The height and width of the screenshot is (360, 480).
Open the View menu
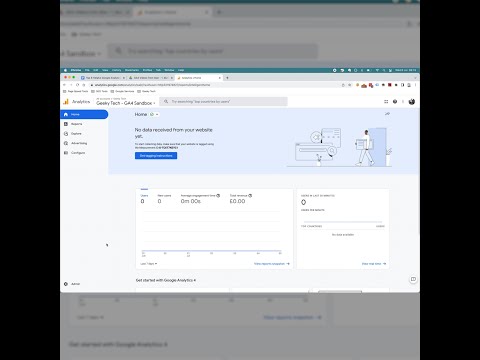[x=105, y=70]
